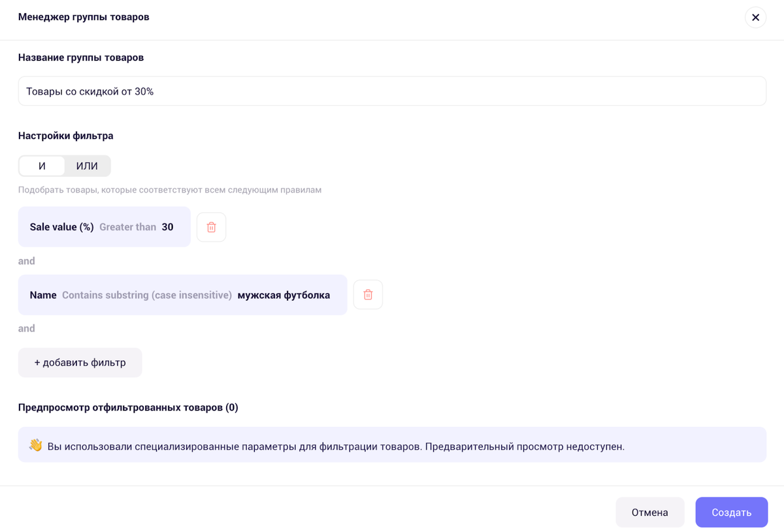Image resolution: width=784 pixels, height=532 pixels.
Task: Open the Greater than operator selector
Action: [127, 227]
